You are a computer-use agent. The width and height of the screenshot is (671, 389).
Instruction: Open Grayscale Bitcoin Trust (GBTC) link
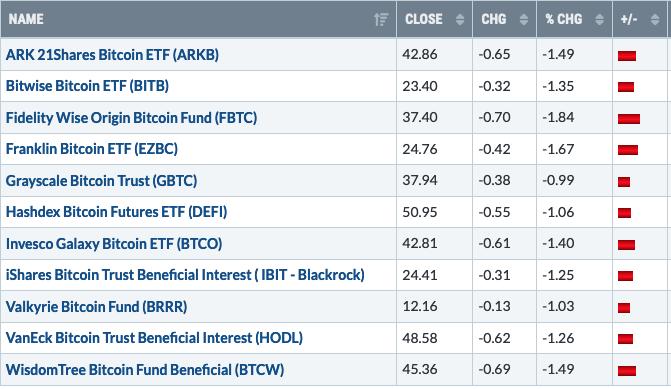101,181
